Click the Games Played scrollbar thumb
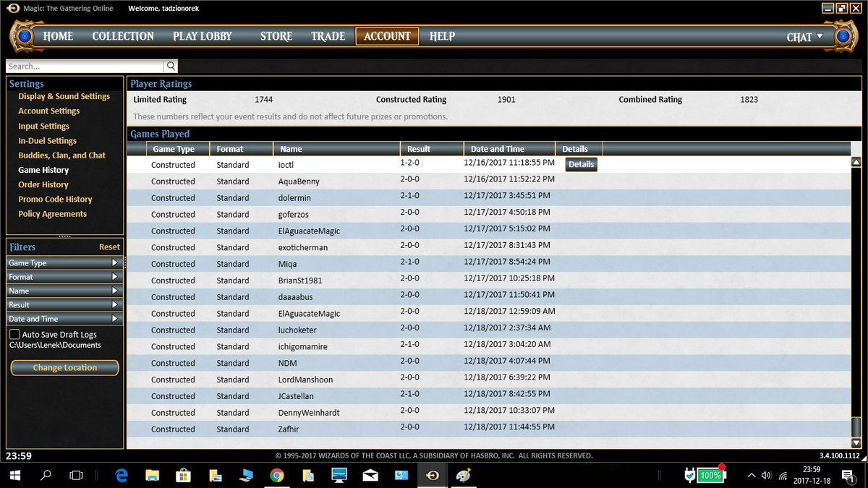 [856, 427]
